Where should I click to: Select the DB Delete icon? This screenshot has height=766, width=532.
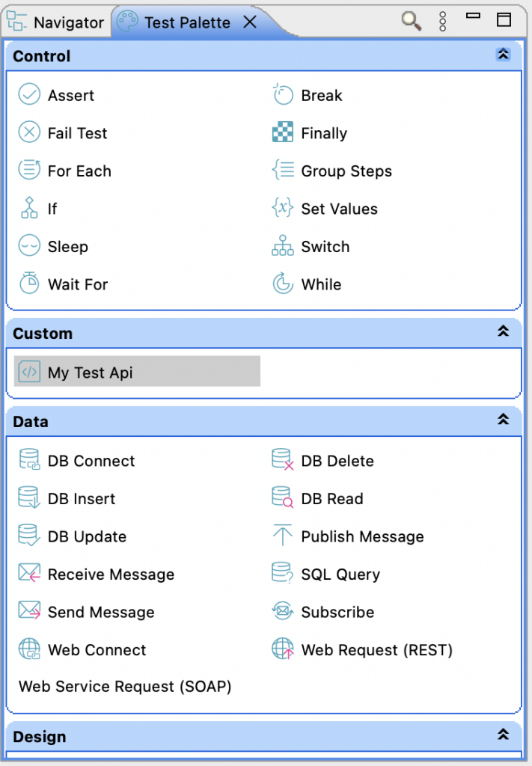click(282, 460)
